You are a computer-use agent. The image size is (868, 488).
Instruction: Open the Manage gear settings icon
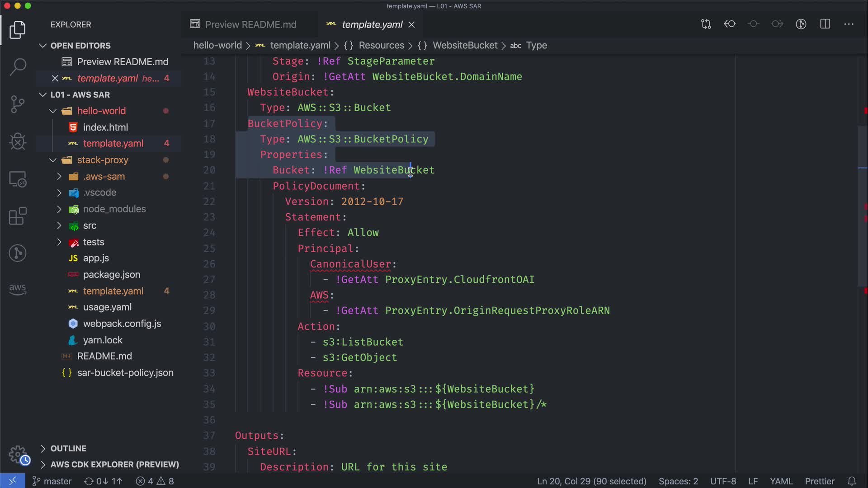(18, 455)
